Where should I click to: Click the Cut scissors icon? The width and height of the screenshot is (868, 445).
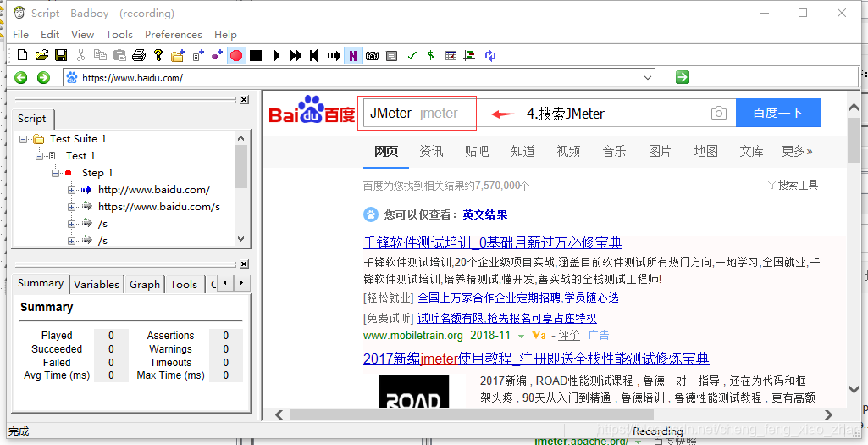[80, 55]
